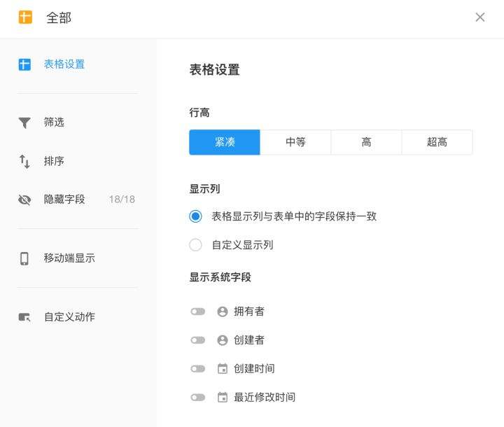Open the 筛选 settings section
The height and width of the screenshot is (427, 504).
click(54, 122)
